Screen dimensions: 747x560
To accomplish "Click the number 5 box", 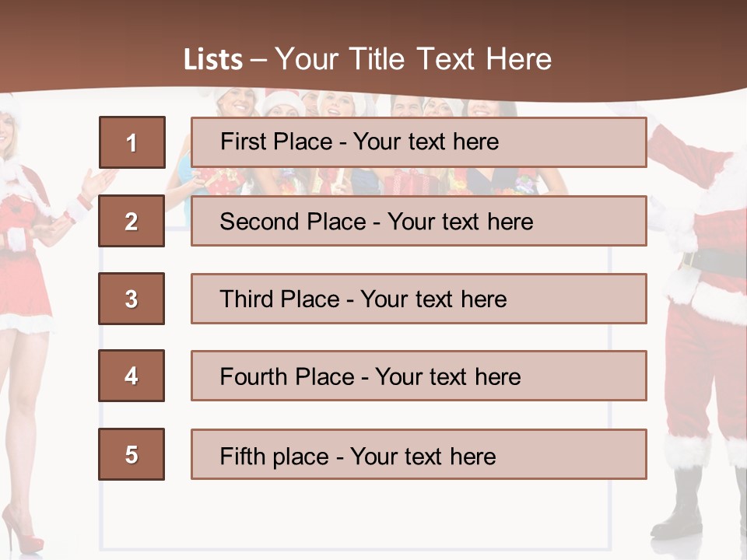I will (x=132, y=454).
